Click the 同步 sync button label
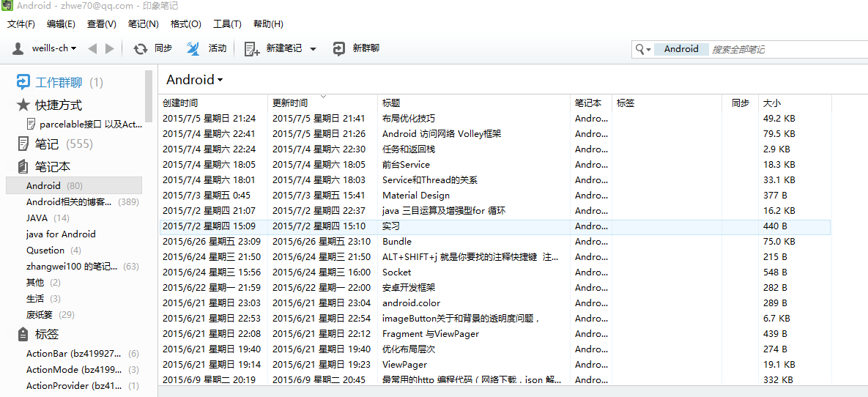Image resolution: width=868 pixels, height=397 pixels. 163,49
